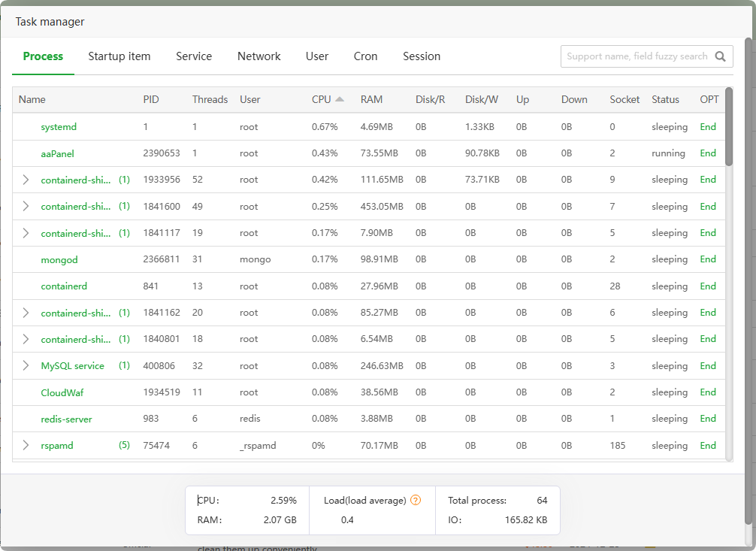The width and height of the screenshot is (756, 551).
Task: Expand the rspamd process group
Action: [26, 446]
